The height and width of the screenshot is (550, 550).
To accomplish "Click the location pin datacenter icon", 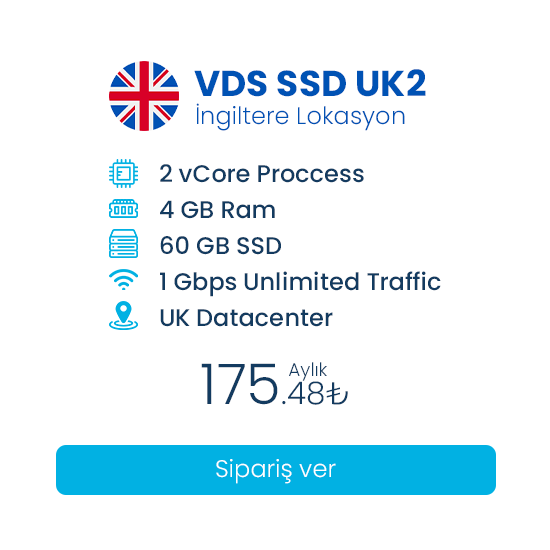I will pyautogui.click(x=123, y=315).
